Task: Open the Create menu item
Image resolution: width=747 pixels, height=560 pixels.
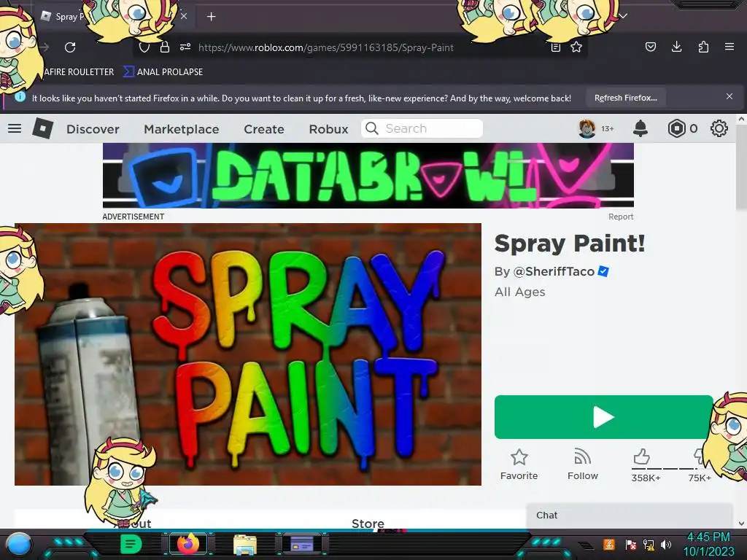Action: click(x=264, y=129)
